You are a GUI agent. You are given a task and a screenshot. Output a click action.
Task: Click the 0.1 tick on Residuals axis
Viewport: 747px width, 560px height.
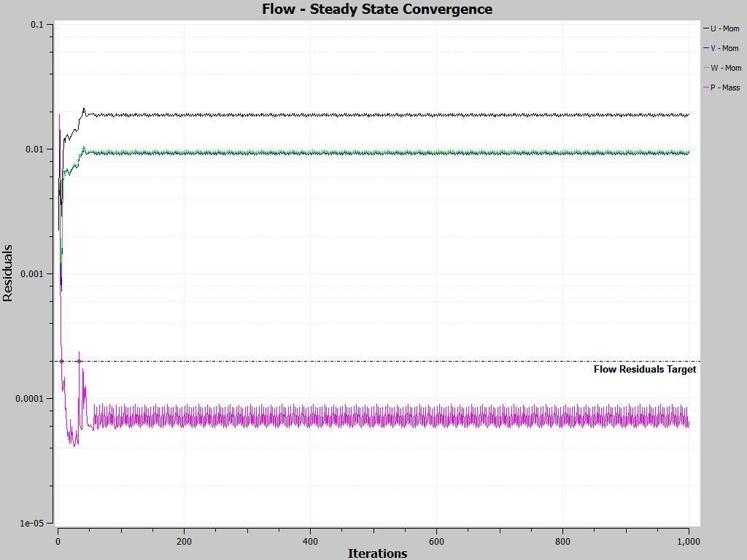36,24
